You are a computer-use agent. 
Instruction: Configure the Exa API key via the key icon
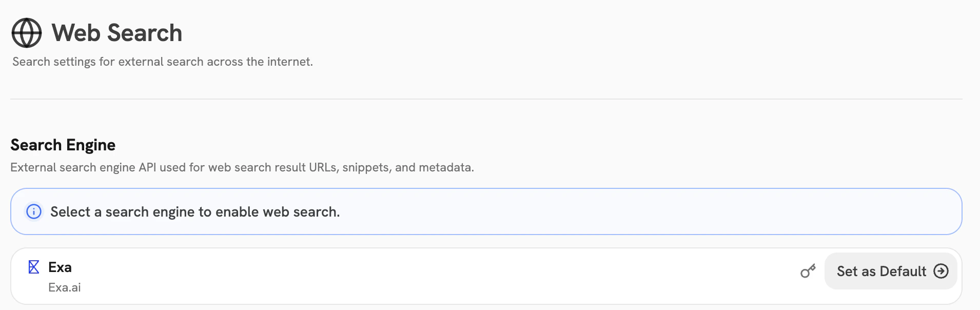pyautogui.click(x=809, y=270)
